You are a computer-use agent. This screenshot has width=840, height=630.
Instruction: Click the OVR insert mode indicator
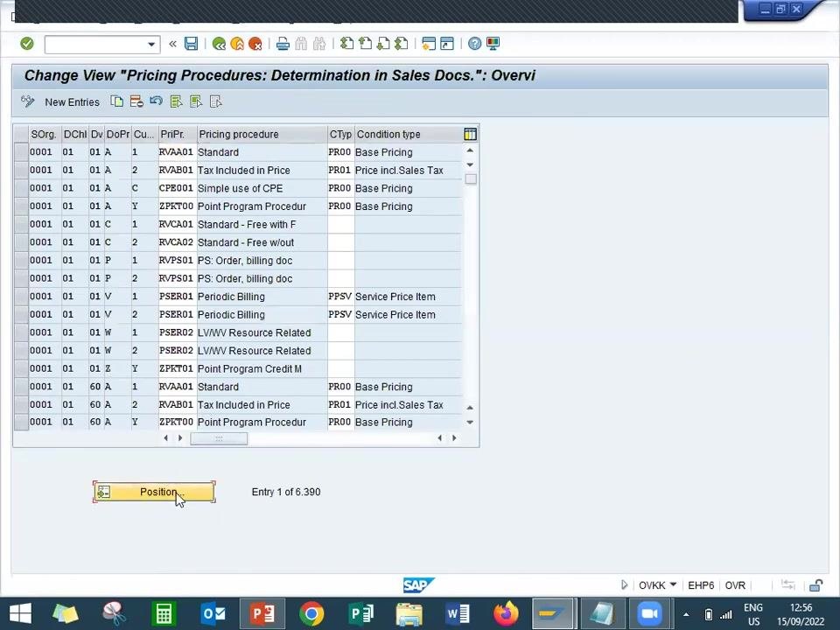[735, 585]
